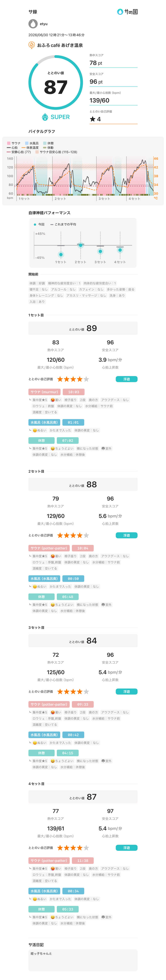Click the サの国 logo in the header
The image size is (166, 980).
[x=127, y=12]
